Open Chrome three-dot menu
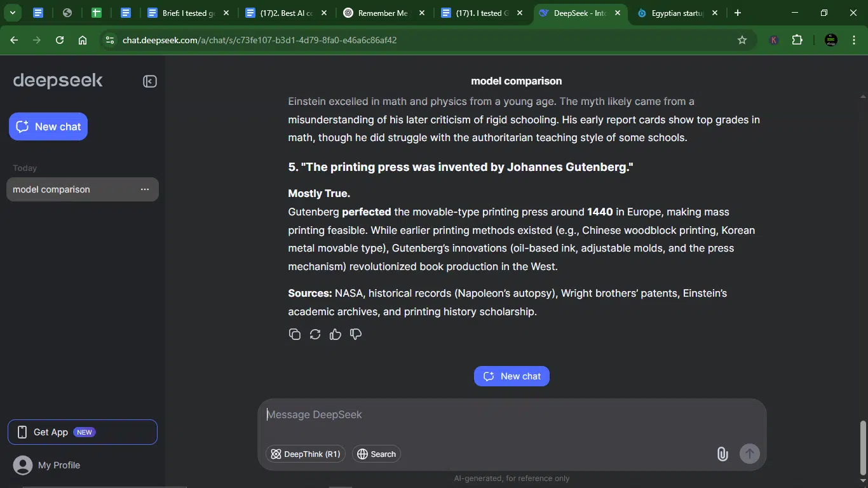 tap(853, 40)
